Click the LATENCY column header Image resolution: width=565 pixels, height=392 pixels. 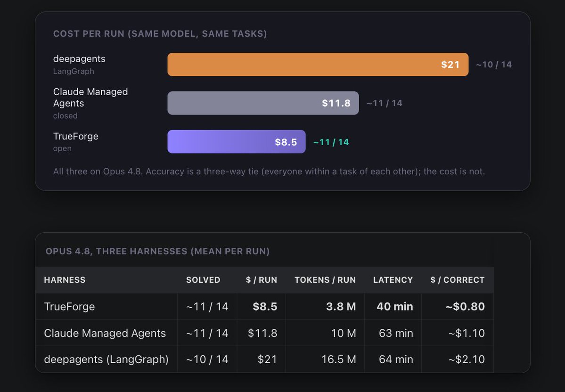pos(393,280)
